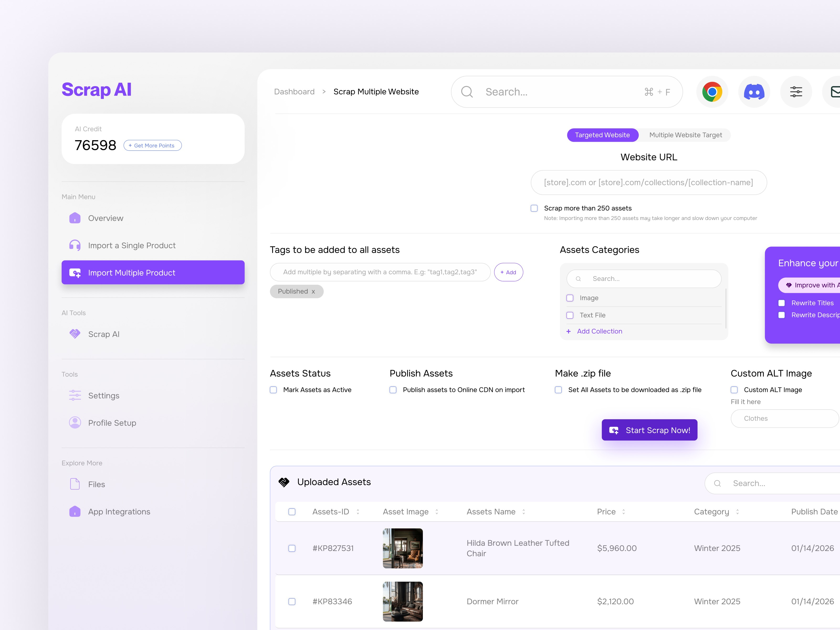Click the Clothes ALT text field

tap(785, 418)
